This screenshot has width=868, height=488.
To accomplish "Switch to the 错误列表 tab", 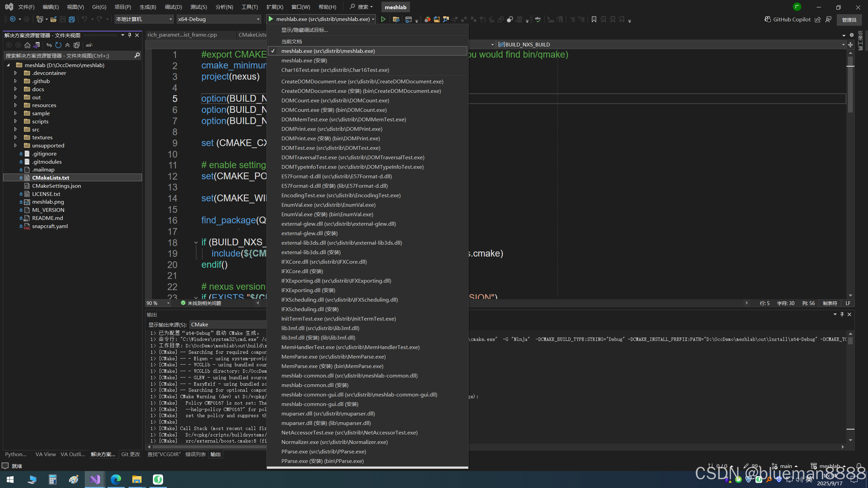I will [x=195, y=454].
